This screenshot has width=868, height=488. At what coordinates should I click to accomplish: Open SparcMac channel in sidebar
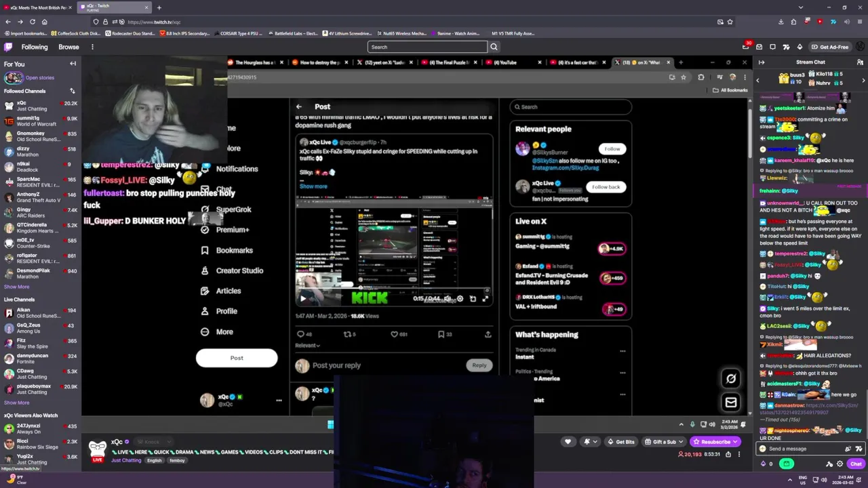(41, 182)
